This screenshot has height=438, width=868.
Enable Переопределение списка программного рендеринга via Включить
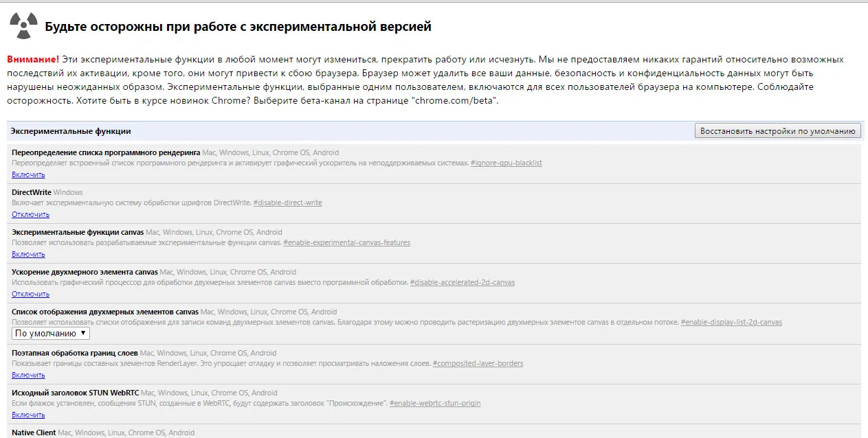coord(28,174)
